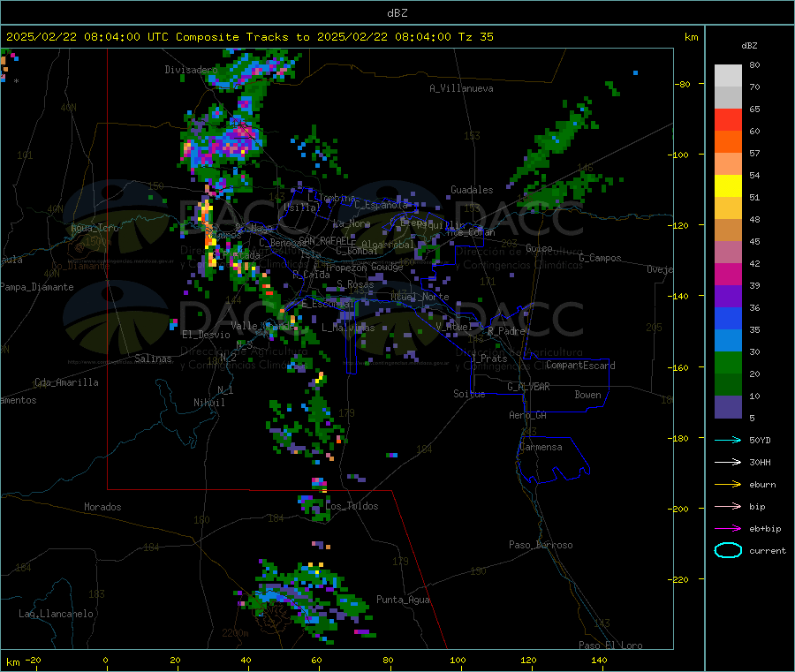Click the '-220' tick on the right axis
The width and height of the screenshot is (795, 672).
679,579
